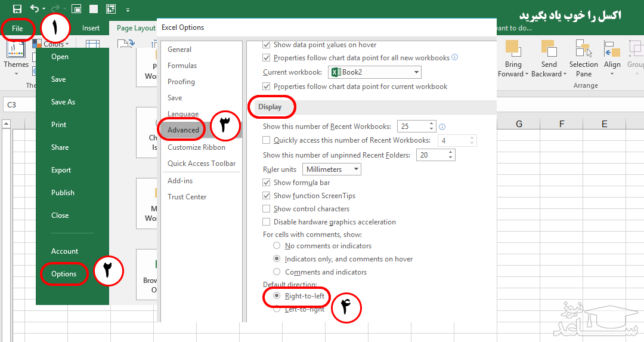Screen dimensions: 644x342
Task: Switch to the Insert ribbon tab
Action: [91, 28]
